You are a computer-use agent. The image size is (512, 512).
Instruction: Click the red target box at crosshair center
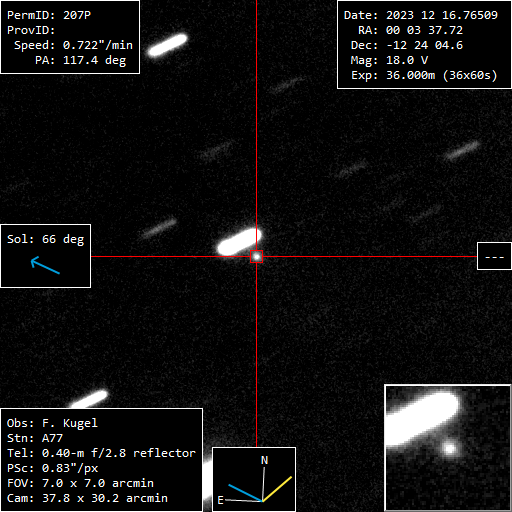pyautogui.click(x=256, y=256)
